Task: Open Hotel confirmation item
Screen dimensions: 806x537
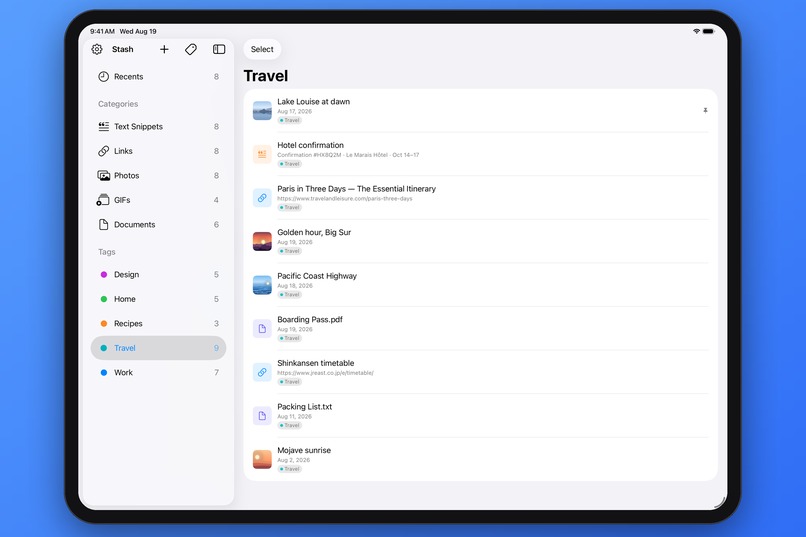Action: point(481,154)
